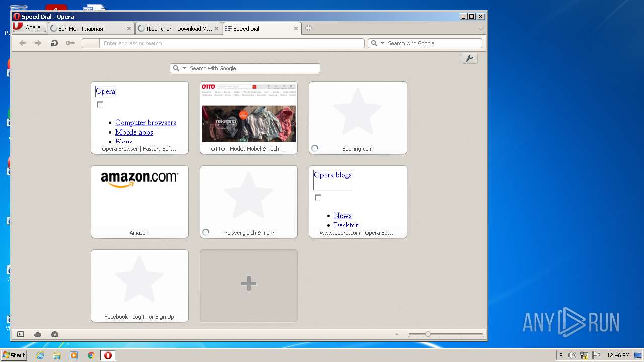Toggle the checkbox in Opera blogs tile
Image resolution: width=644 pixels, height=362 pixels.
[318, 197]
